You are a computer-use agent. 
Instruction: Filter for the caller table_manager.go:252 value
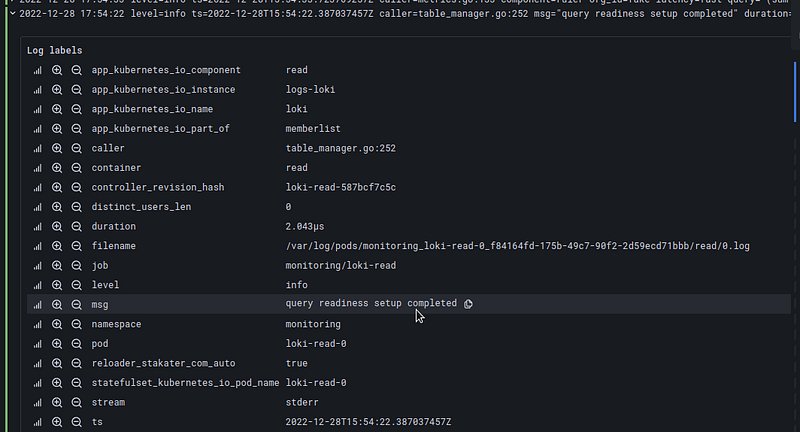[57, 148]
